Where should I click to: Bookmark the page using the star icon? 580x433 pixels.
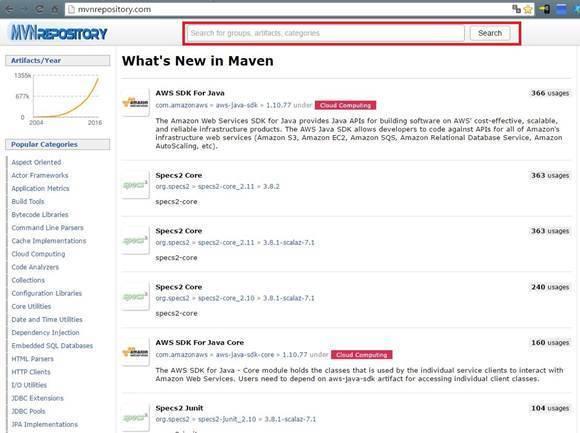click(x=528, y=9)
